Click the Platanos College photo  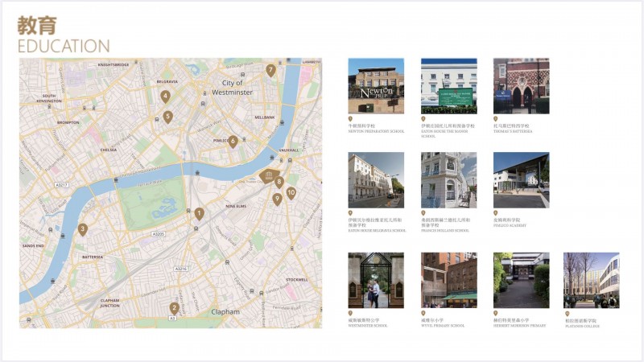tap(592, 280)
